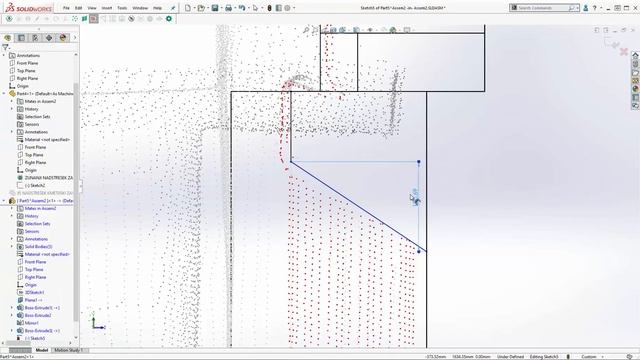Select DisplayManager tab

pyautogui.click(x=63, y=38)
